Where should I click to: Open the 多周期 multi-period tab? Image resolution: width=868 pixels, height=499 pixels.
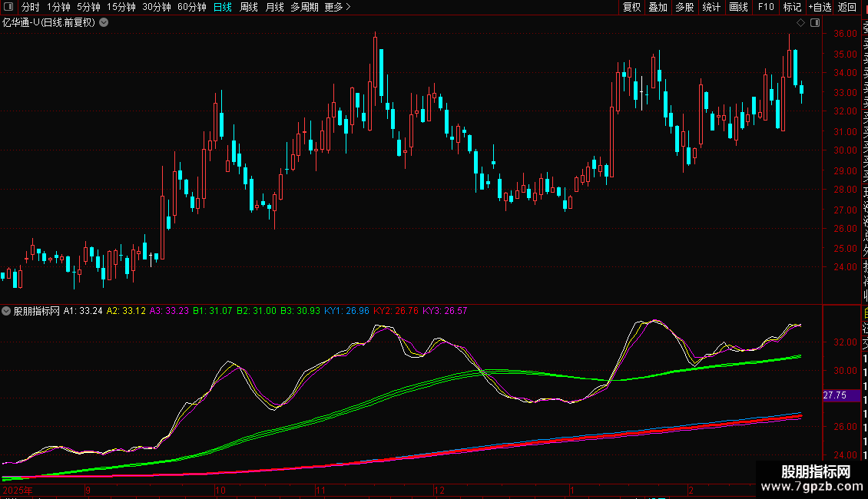click(x=304, y=7)
